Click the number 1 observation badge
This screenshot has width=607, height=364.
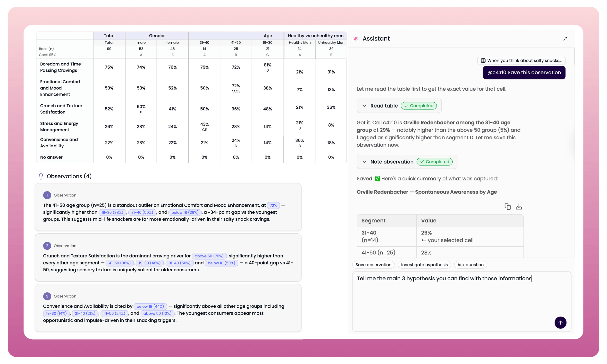[47, 195]
